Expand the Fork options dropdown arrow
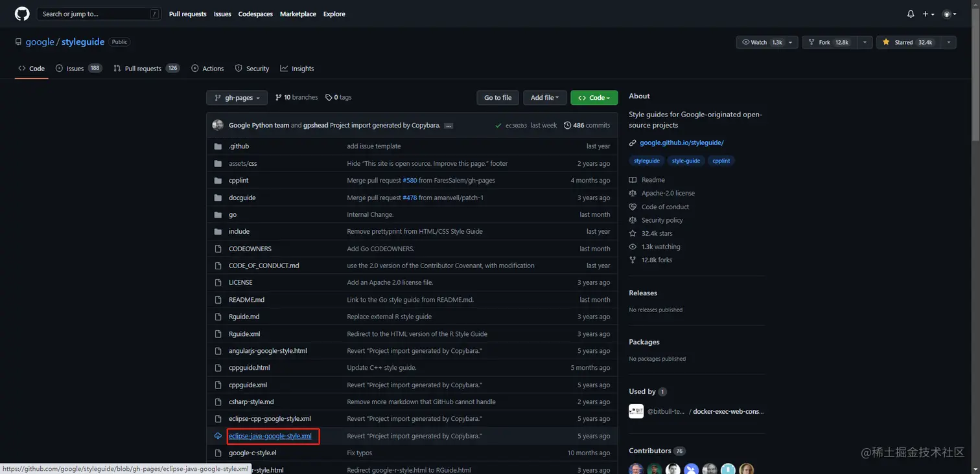Viewport: 980px width, 474px height. tap(864, 42)
